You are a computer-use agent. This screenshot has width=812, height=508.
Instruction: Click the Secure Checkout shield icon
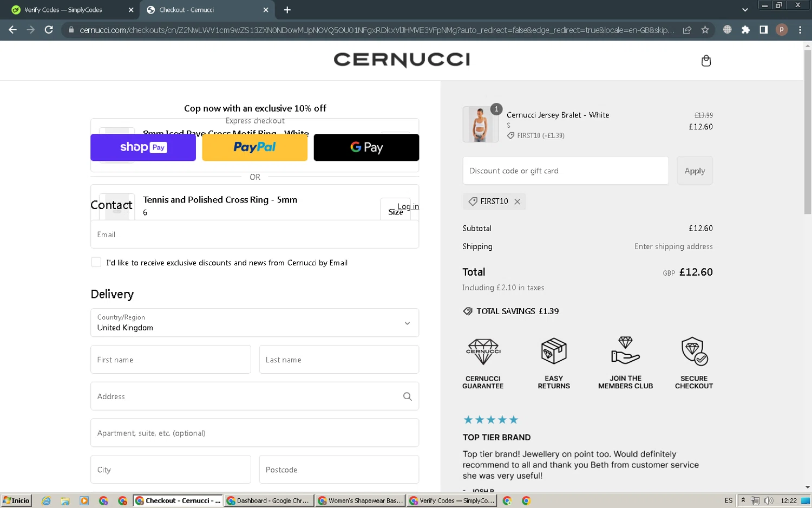[695, 351]
